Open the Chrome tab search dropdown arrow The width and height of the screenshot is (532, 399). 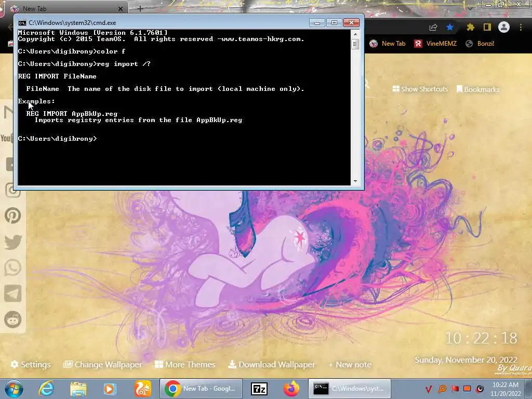(x=470, y=8)
